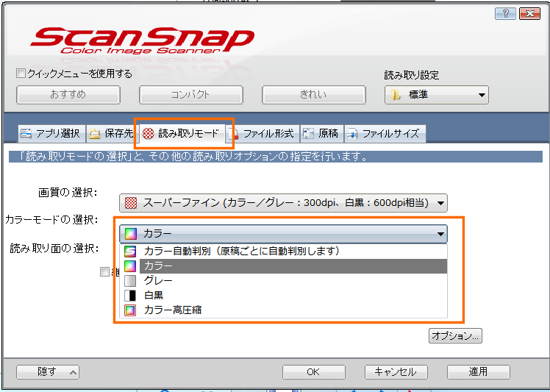Click the ScanSnap logo

pos(142,40)
